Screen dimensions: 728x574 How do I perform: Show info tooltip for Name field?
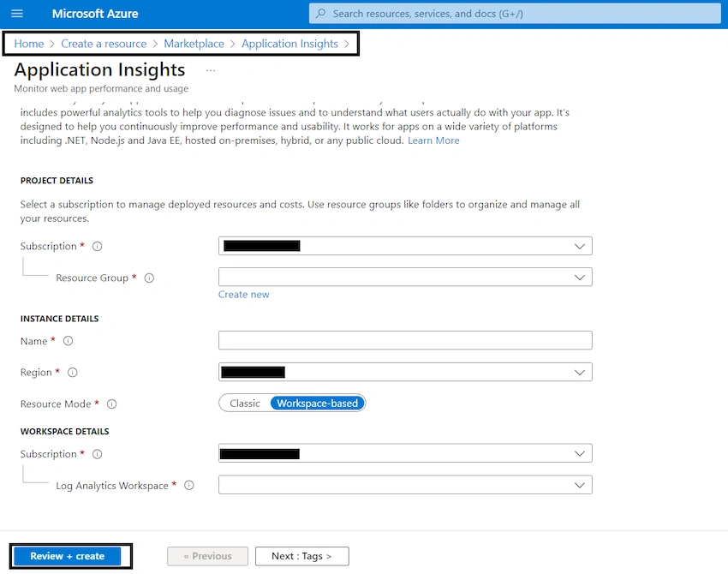coord(69,341)
